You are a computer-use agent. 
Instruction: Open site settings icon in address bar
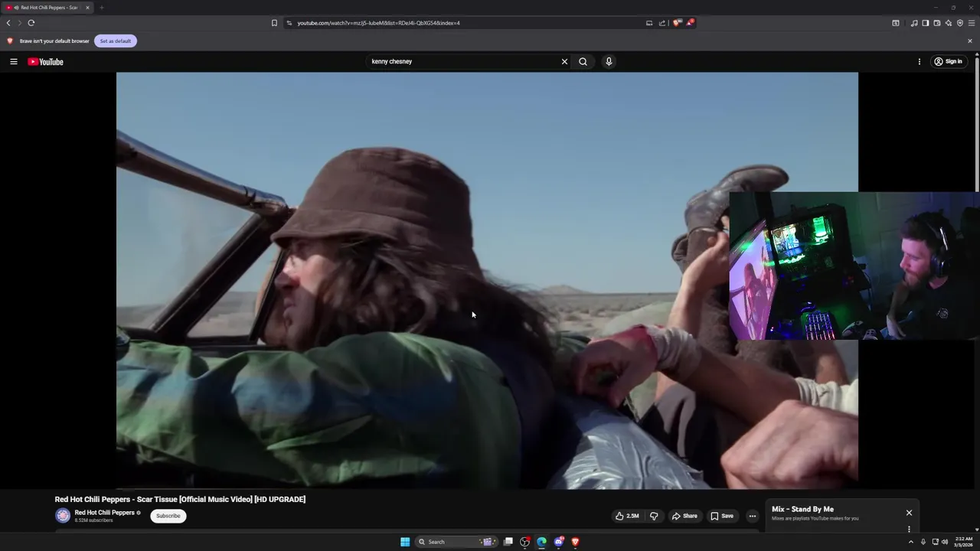coord(289,23)
